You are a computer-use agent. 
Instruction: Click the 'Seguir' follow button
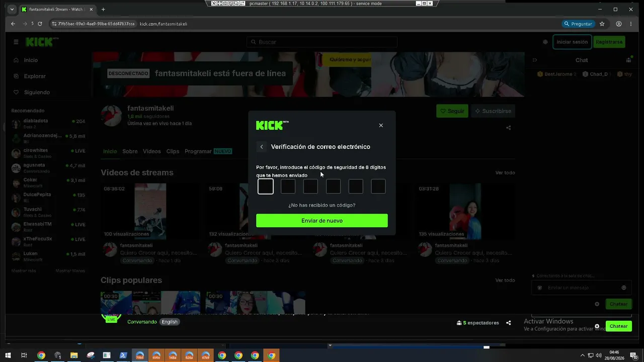click(x=452, y=111)
